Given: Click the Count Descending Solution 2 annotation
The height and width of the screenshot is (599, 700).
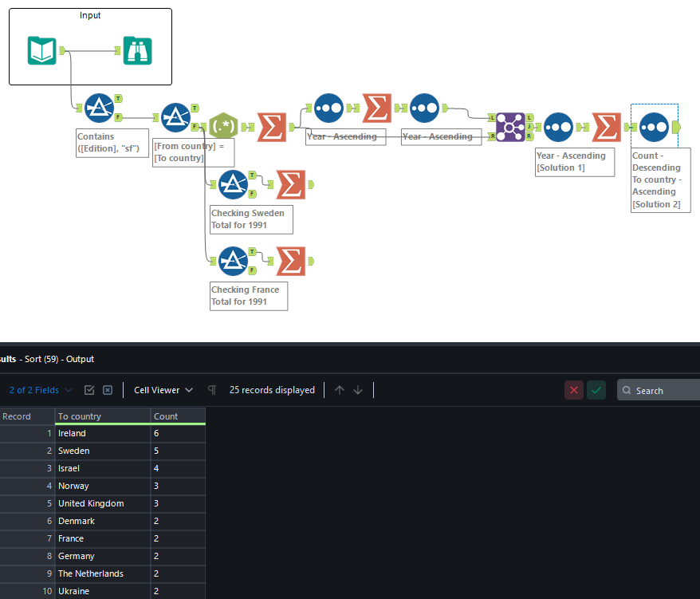Looking at the screenshot, I should point(660,180).
